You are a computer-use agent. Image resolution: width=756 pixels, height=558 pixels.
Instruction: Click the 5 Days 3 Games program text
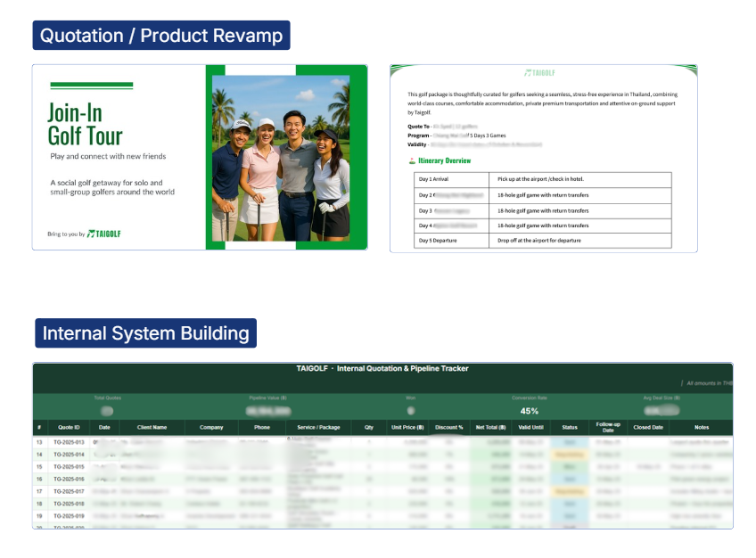coord(488,135)
